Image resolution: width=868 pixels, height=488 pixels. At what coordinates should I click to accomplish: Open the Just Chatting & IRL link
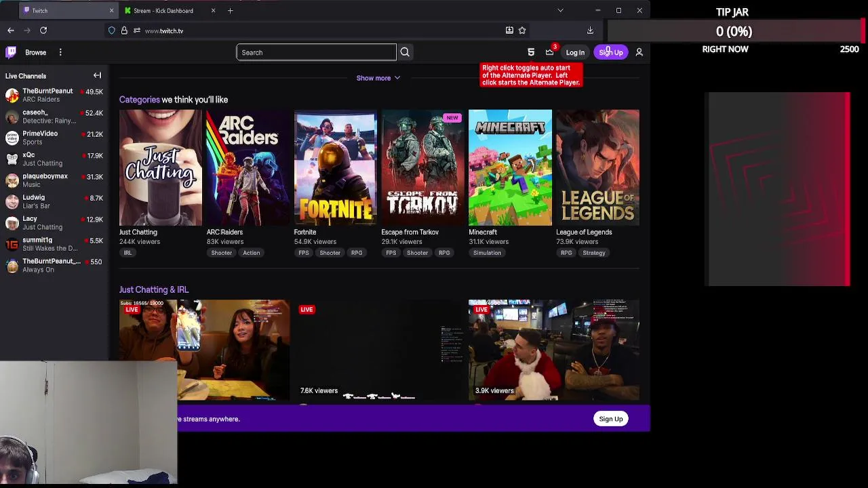pos(154,289)
